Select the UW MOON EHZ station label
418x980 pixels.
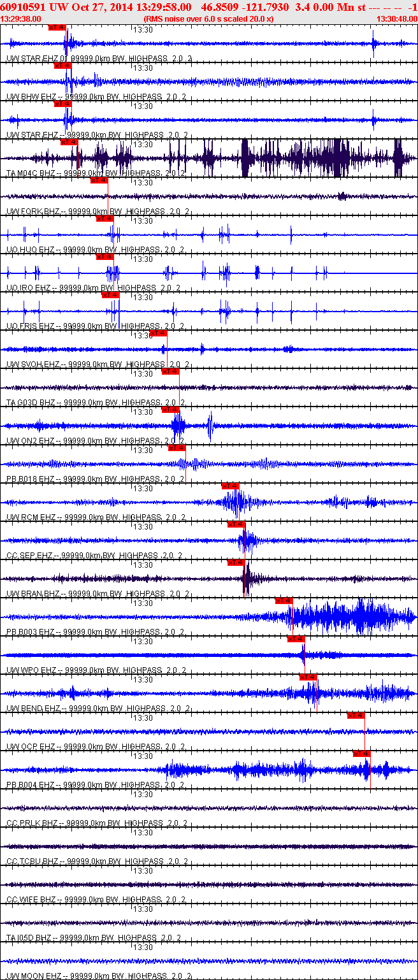(x=36, y=976)
